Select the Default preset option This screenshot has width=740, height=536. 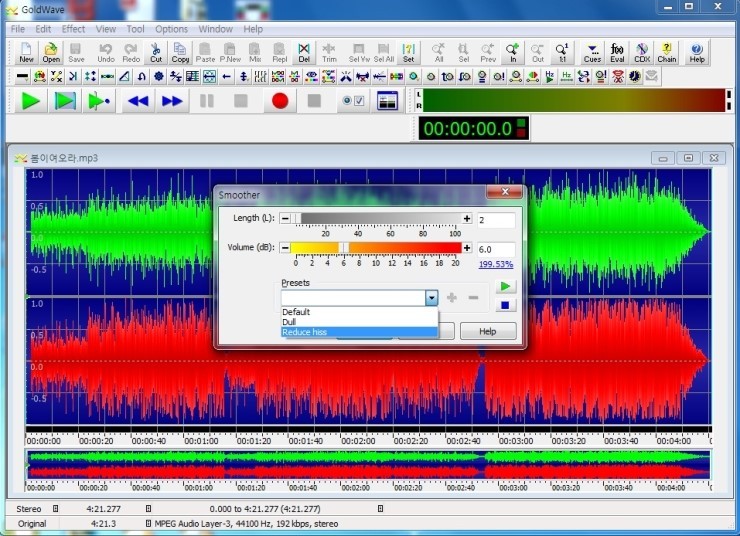coord(359,312)
